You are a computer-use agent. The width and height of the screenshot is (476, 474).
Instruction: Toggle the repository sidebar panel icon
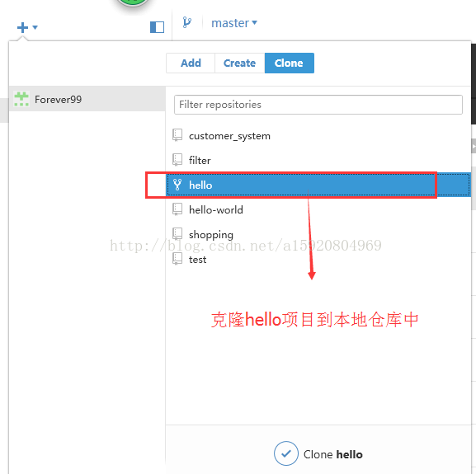[x=158, y=27]
